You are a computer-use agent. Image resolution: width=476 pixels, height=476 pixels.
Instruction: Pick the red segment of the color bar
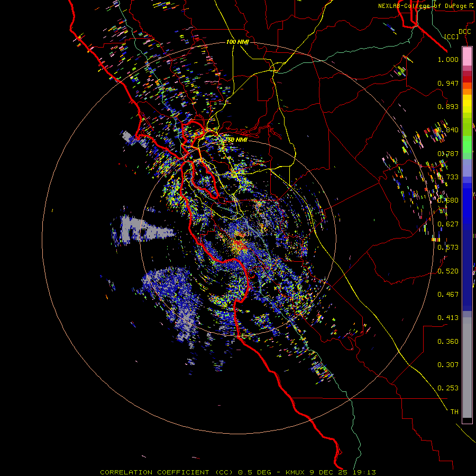click(x=467, y=79)
